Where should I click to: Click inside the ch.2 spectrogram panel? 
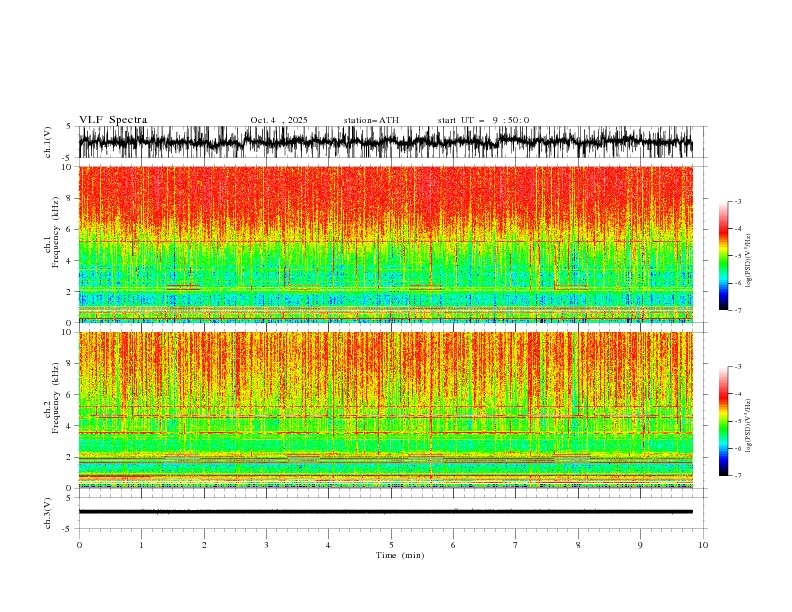pos(385,410)
